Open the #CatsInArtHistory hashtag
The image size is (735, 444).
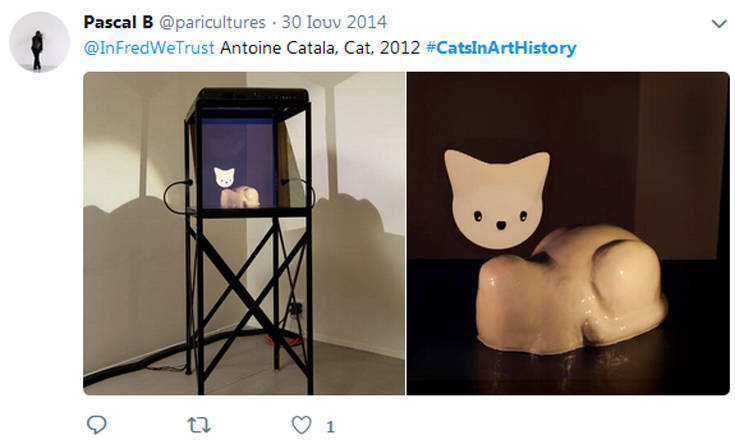pos(501,48)
